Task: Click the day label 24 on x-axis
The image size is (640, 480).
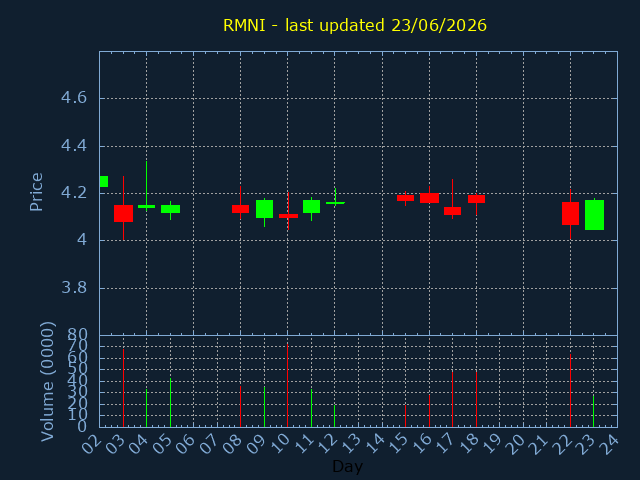Action: [609, 444]
